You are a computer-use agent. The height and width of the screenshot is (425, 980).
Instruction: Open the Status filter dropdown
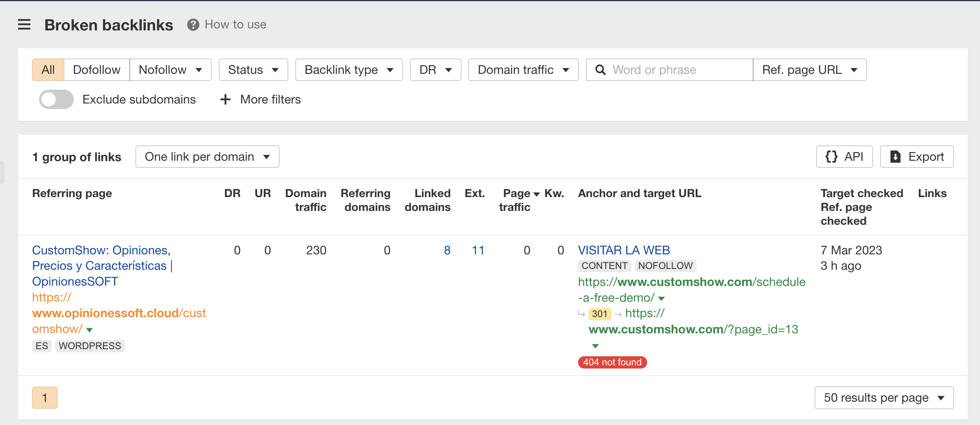point(253,70)
